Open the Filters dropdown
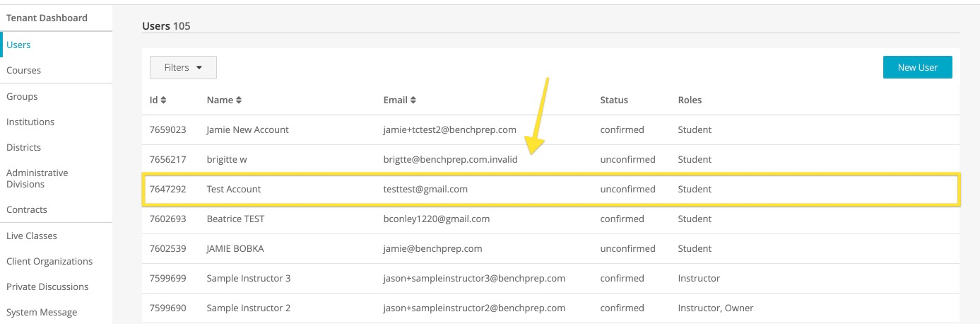Screen dimensions: 980x324 183,67
